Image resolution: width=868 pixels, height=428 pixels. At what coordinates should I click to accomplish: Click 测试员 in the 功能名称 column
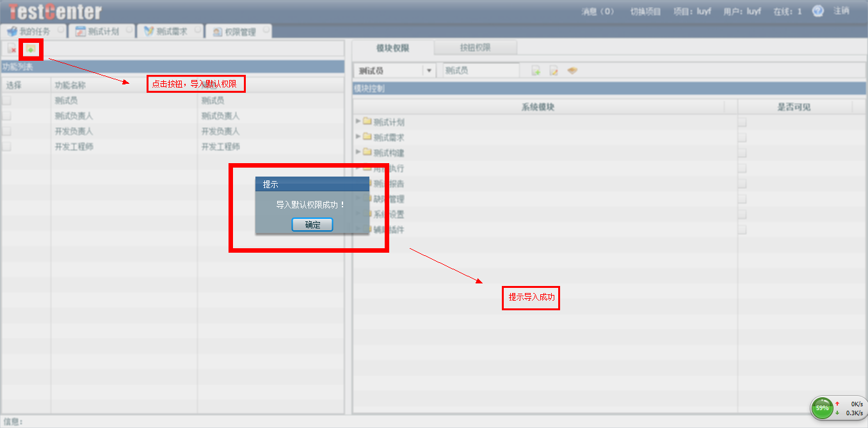click(67, 100)
